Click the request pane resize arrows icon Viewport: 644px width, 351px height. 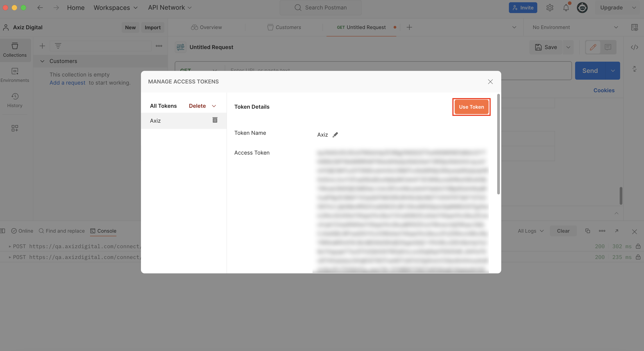(635, 69)
